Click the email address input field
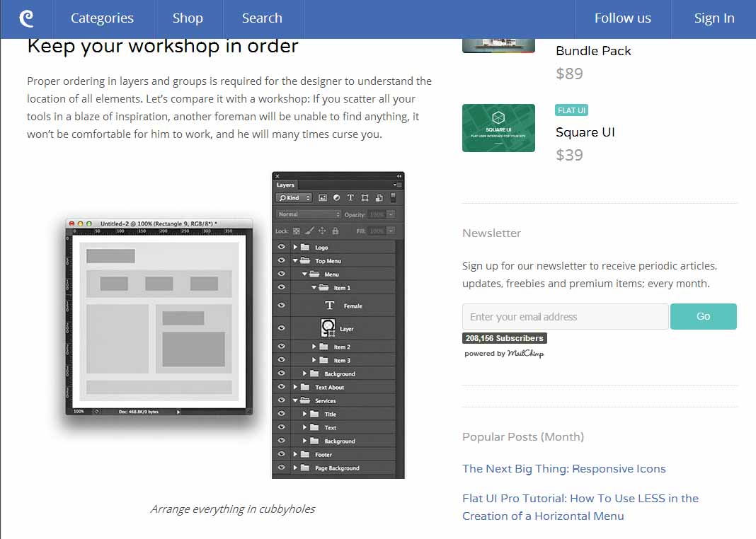 [x=565, y=316]
